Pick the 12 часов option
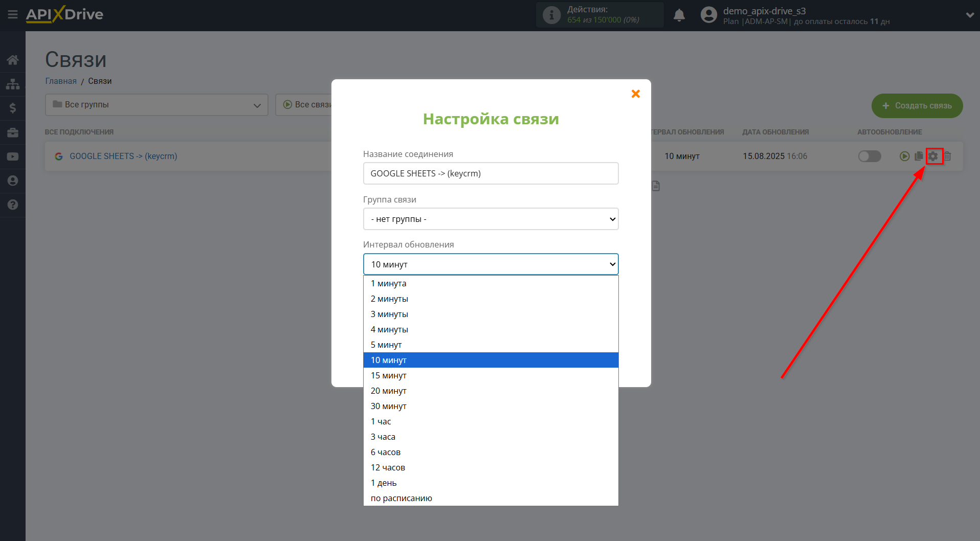Screen dimensions: 980x541 pyautogui.click(x=491, y=467)
